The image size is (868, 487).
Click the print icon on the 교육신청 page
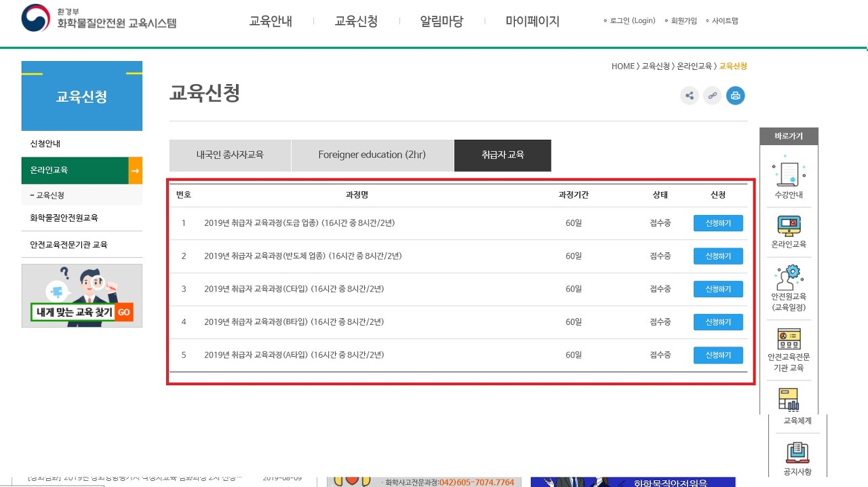(x=735, y=96)
